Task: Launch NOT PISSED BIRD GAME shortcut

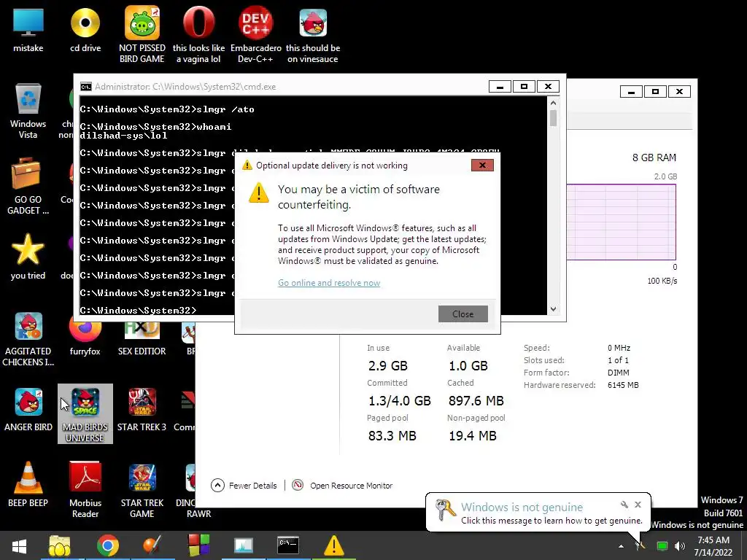Action: [142, 35]
